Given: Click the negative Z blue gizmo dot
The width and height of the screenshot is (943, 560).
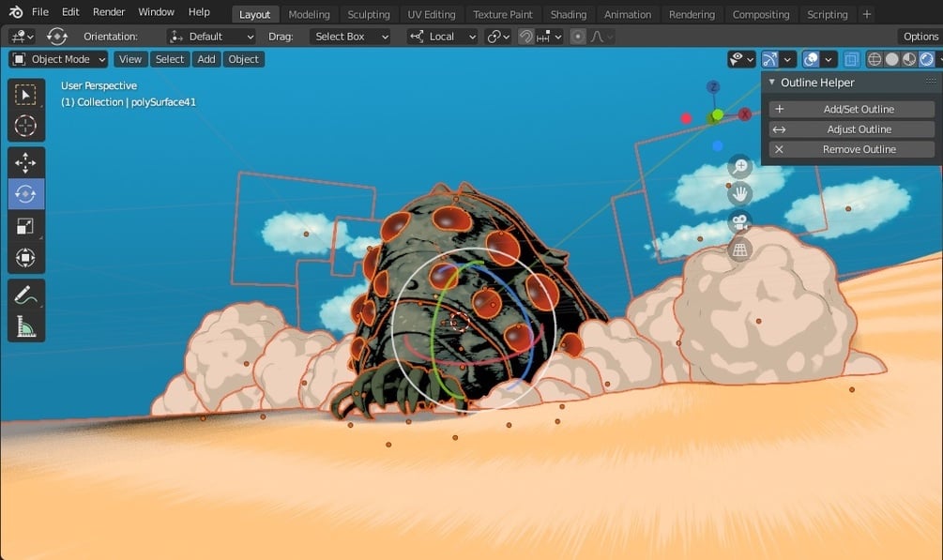Looking at the screenshot, I should (x=718, y=145).
